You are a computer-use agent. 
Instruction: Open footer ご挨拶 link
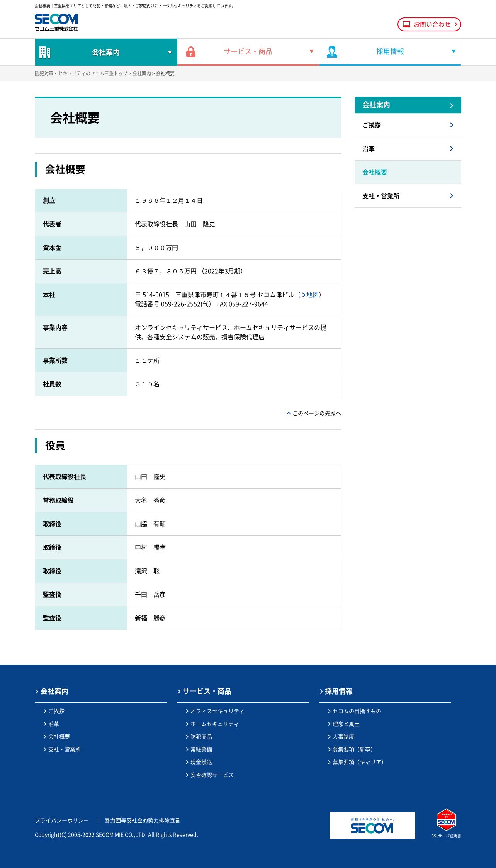click(x=54, y=711)
